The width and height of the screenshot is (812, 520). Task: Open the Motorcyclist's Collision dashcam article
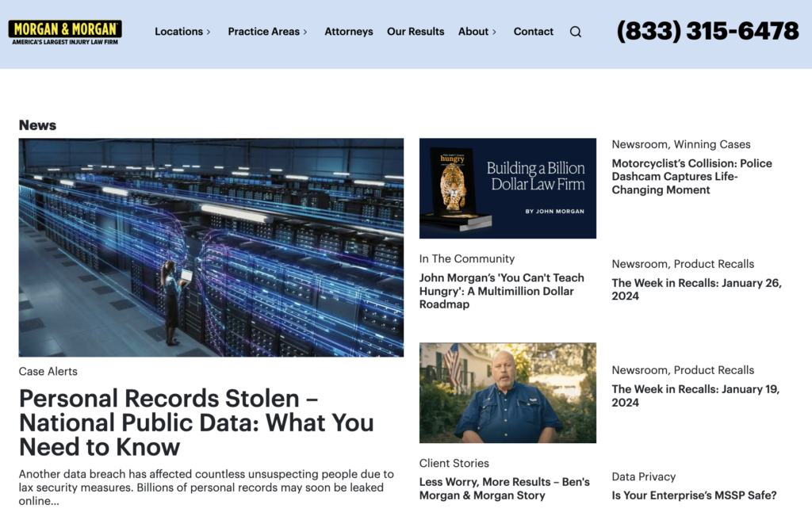[x=691, y=177]
